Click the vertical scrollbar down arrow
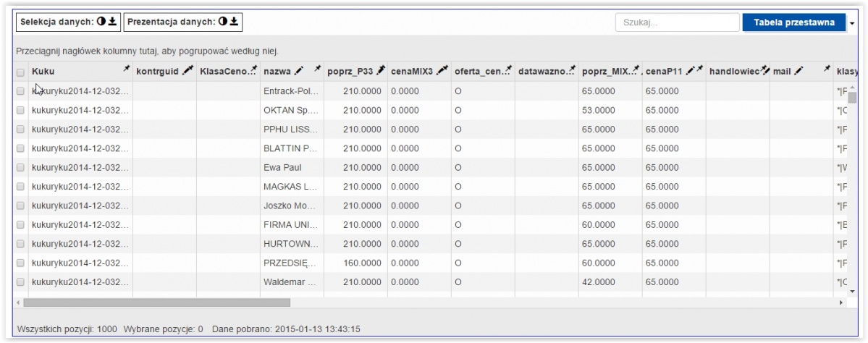Image resolution: width=868 pixels, height=343 pixels. pyautogui.click(x=852, y=290)
